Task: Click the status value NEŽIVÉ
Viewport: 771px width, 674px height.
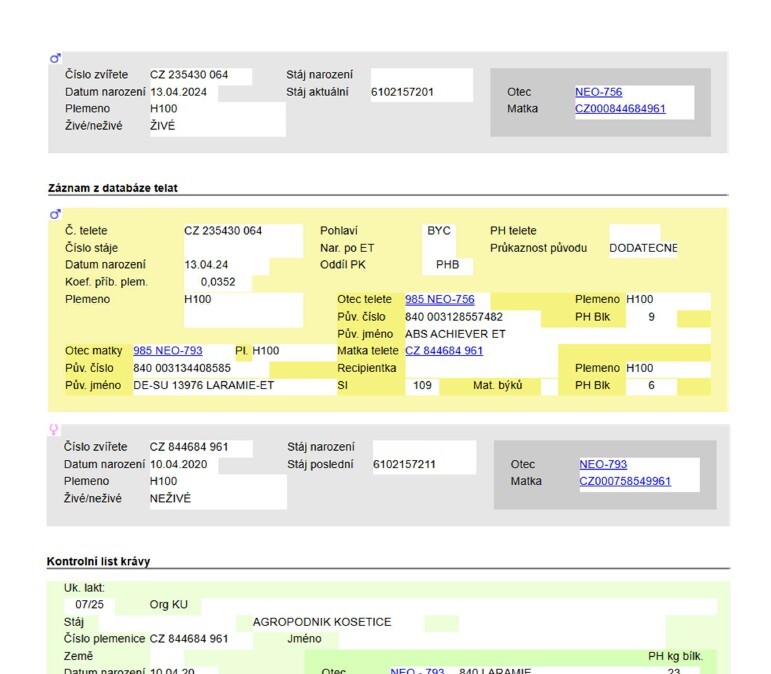Action: coord(170,498)
